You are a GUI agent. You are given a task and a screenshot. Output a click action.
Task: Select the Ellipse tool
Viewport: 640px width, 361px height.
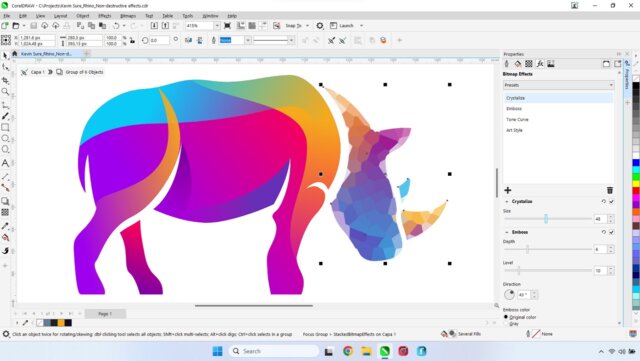[x=5, y=139]
